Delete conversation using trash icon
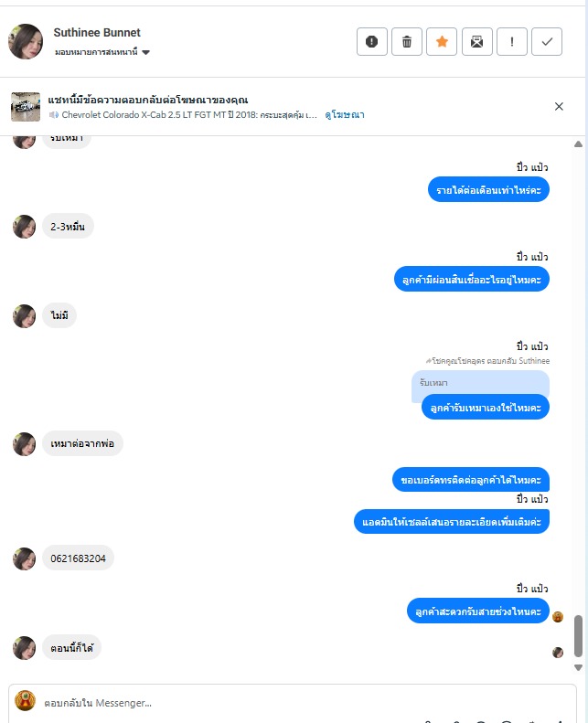Image resolution: width=588 pixels, height=723 pixels. (407, 41)
